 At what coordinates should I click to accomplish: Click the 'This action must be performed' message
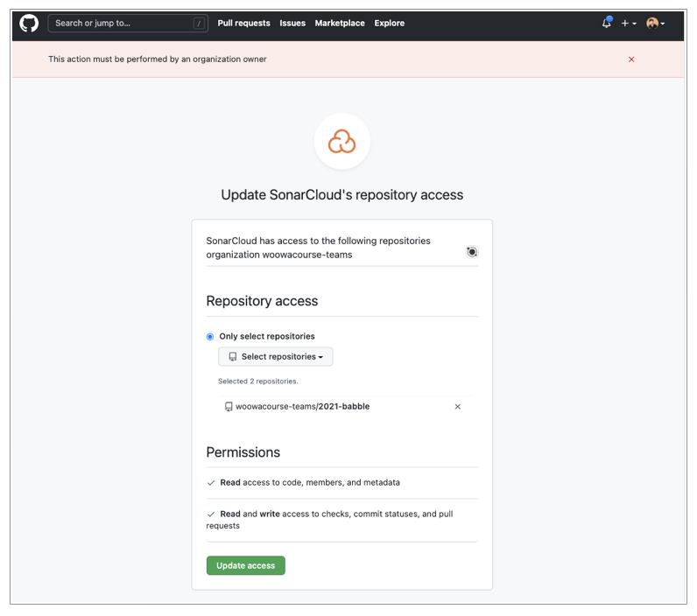[158, 59]
